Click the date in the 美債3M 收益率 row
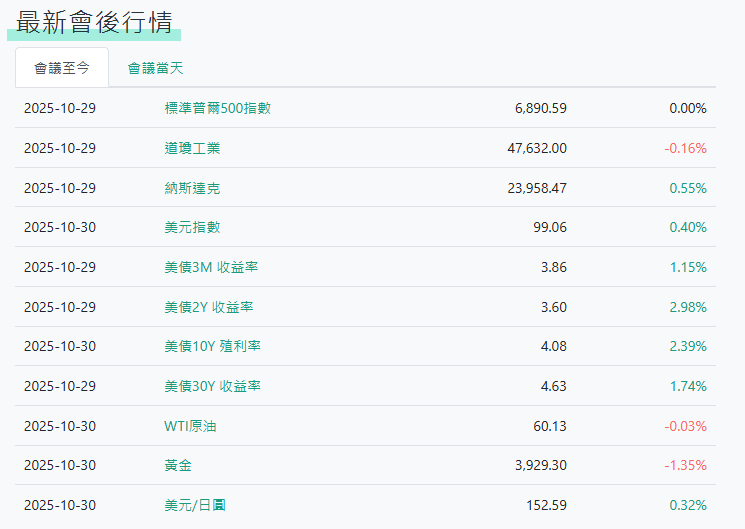 (x=60, y=267)
